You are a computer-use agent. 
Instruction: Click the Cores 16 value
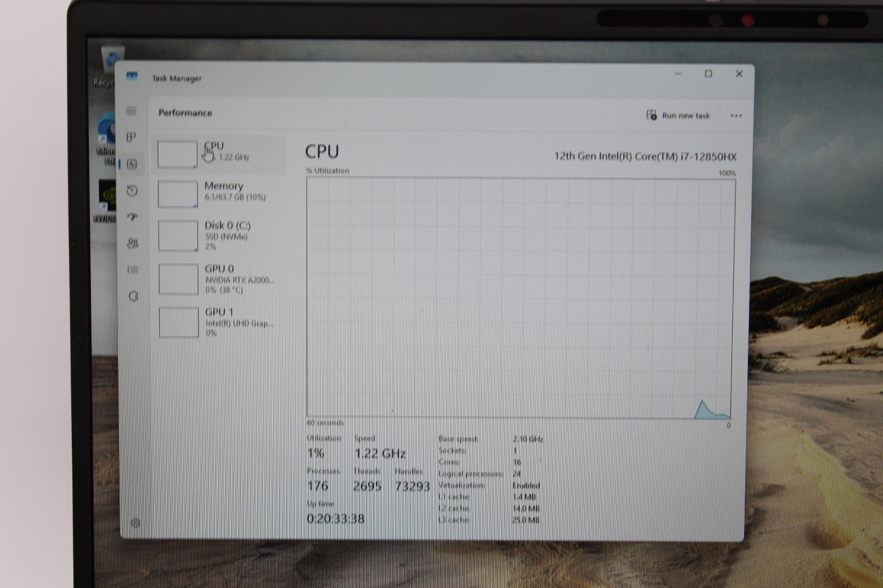coord(517,462)
